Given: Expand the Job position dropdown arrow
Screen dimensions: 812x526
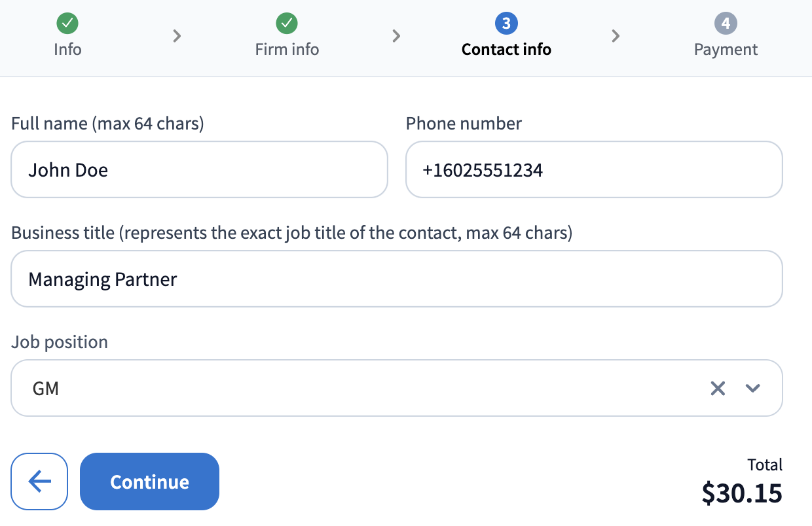Looking at the screenshot, I should (752, 389).
